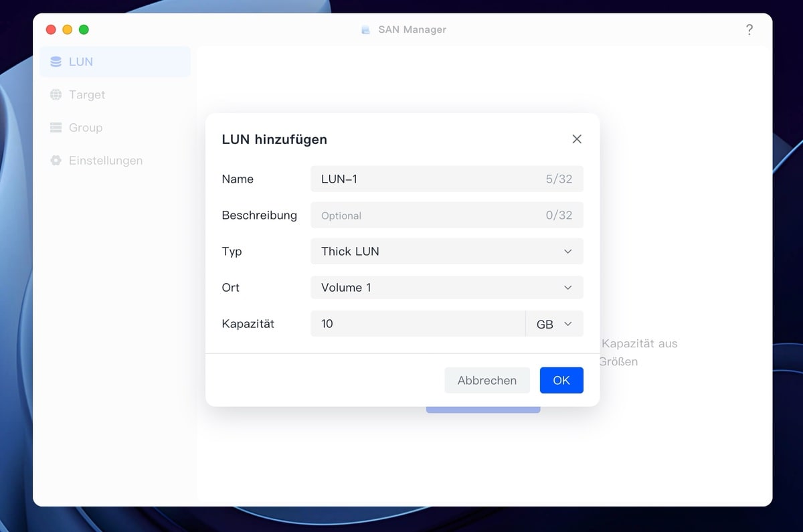Image resolution: width=803 pixels, height=532 pixels.
Task: Click the blue button hidden behind the dialog
Action: 482,410
